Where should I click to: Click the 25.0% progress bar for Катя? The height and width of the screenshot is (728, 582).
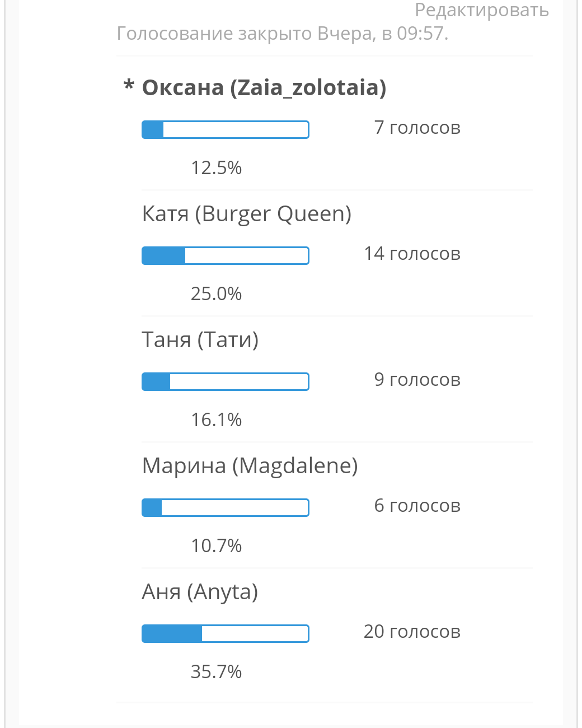(x=226, y=255)
